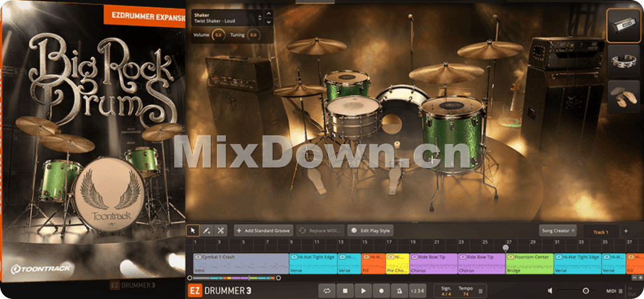644x299 pixels.
Task: Click the song overview scrollbar
Action: pos(234,278)
